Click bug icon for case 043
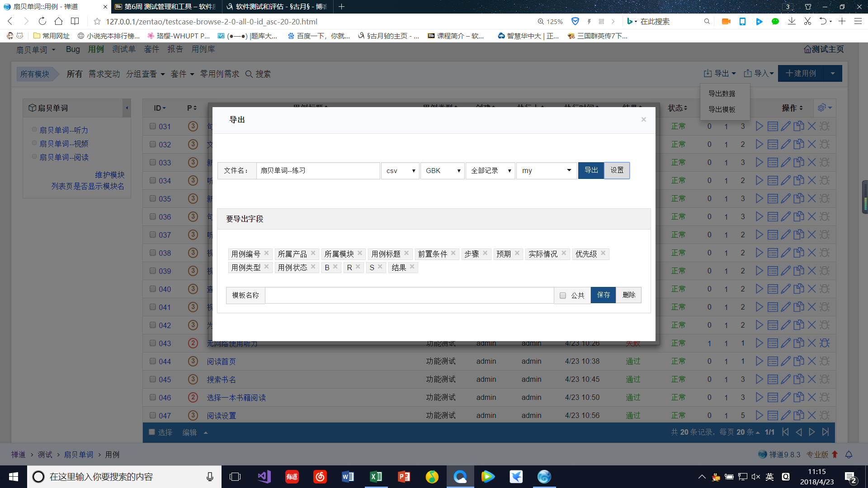This screenshot has width=868, height=488. (x=825, y=343)
